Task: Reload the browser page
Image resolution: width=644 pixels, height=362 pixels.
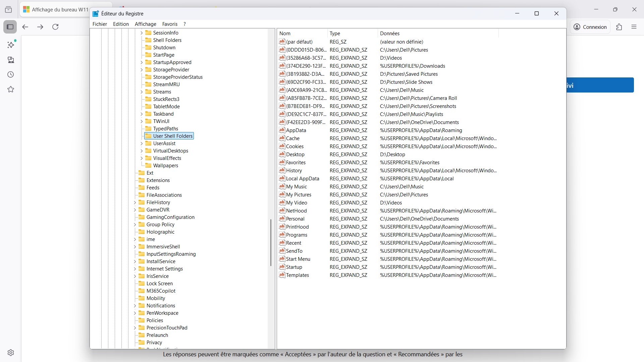Action: (x=55, y=27)
